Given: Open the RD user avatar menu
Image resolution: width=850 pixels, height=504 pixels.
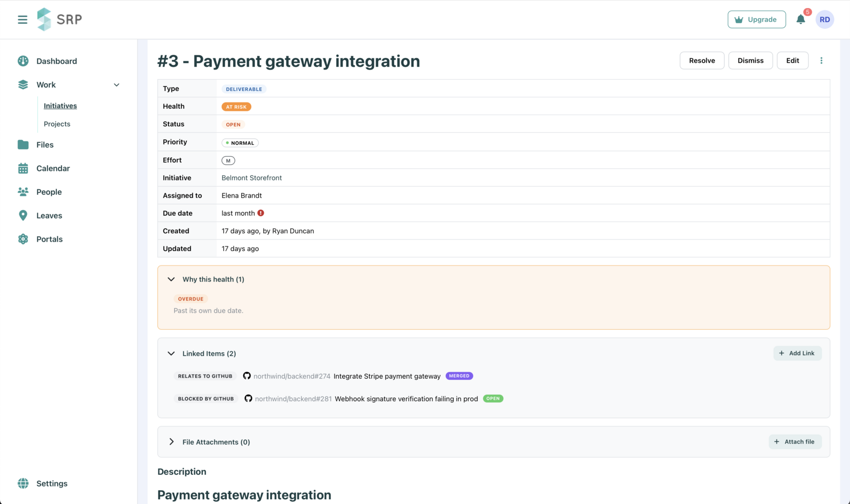Looking at the screenshot, I should pos(824,20).
